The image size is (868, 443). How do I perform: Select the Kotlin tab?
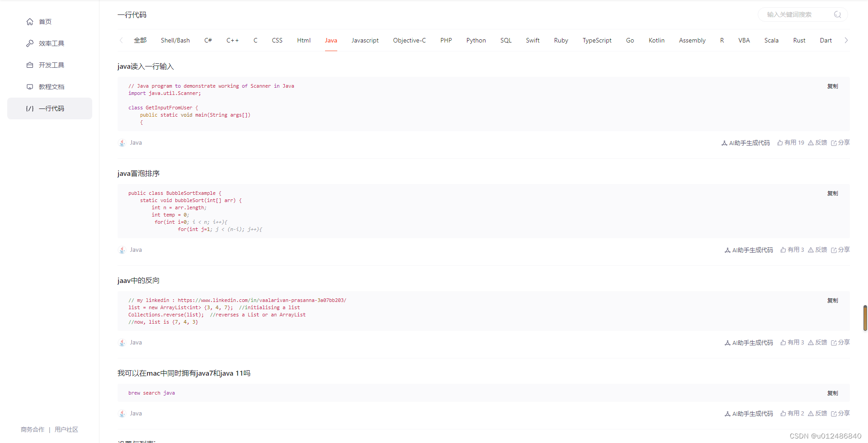click(656, 40)
